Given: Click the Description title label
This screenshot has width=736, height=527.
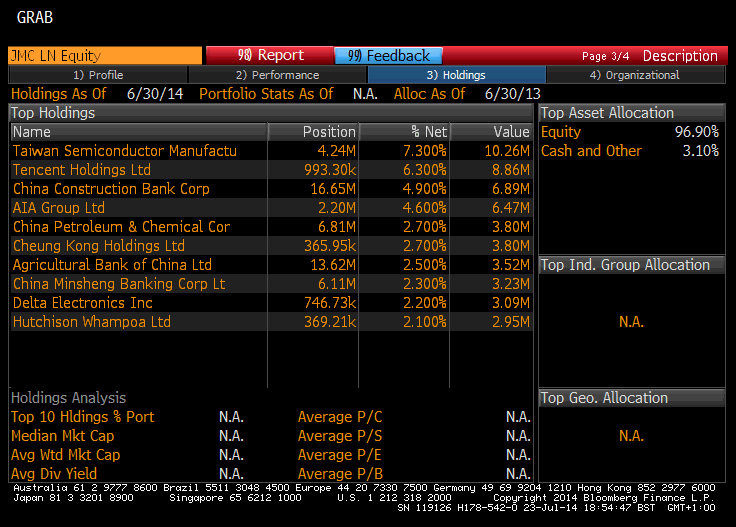Looking at the screenshot, I should (680, 56).
